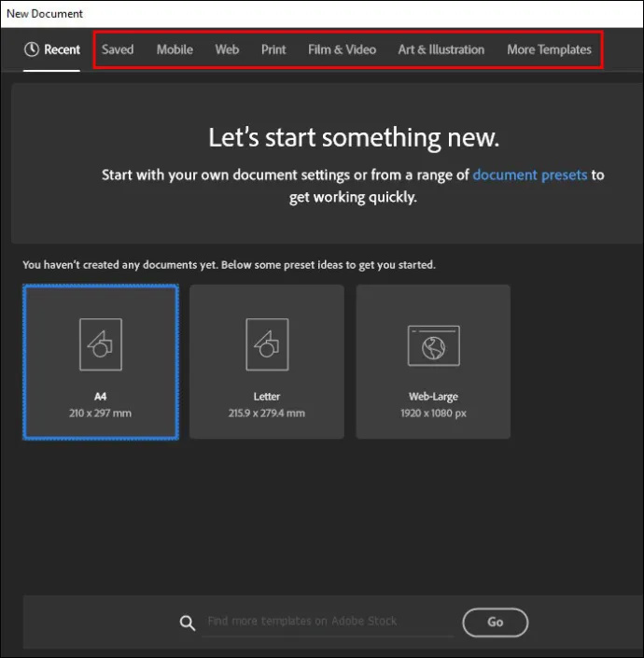Switch to the Saved tab

(x=118, y=49)
